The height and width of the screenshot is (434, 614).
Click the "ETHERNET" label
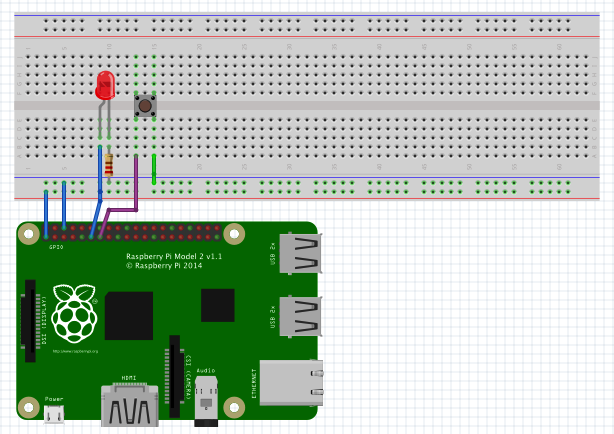(x=254, y=383)
